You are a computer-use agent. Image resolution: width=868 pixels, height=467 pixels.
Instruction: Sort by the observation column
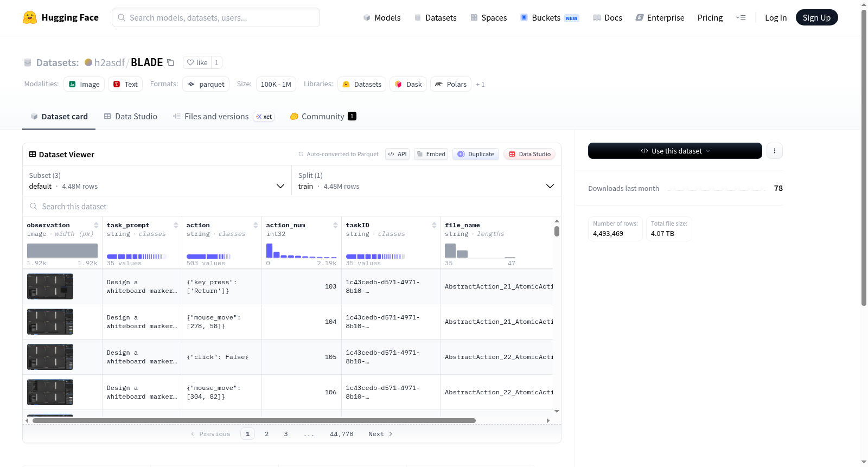tap(96, 225)
